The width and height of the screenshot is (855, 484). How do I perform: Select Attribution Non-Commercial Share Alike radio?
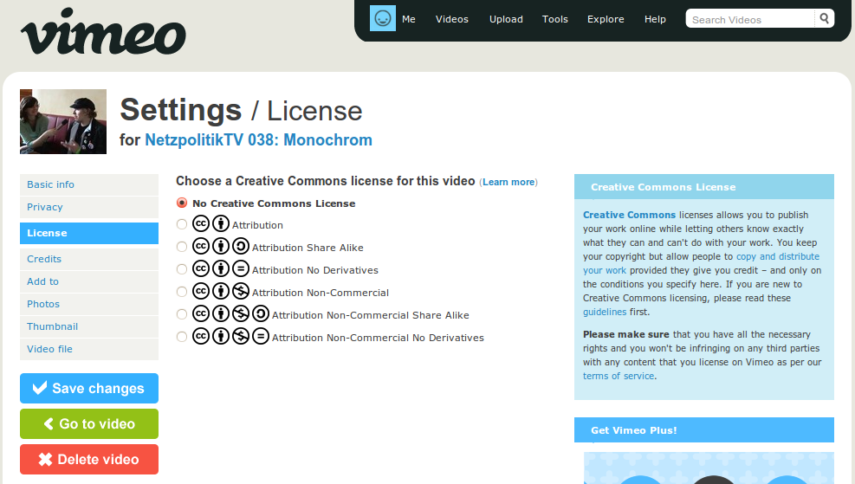[182, 314]
